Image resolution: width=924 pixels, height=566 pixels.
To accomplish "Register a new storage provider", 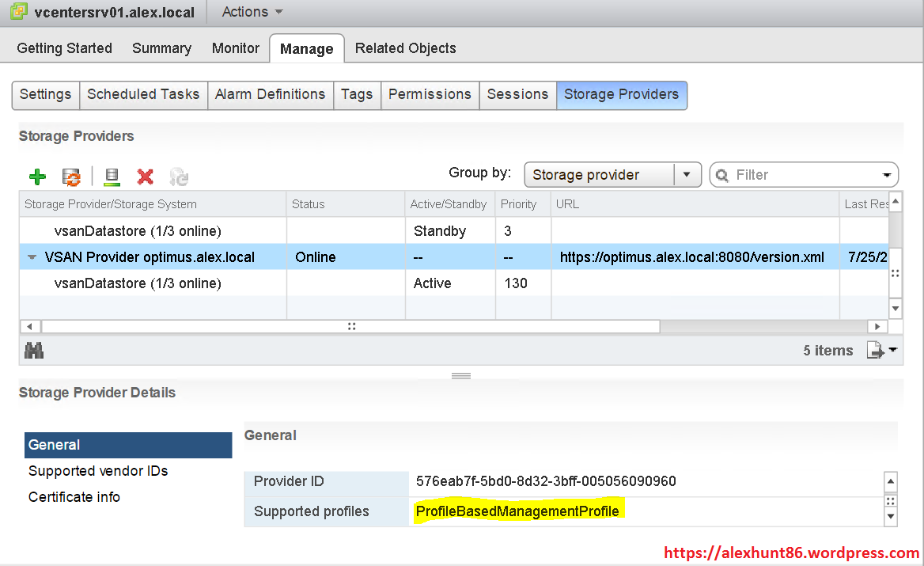I will [37, 177].
